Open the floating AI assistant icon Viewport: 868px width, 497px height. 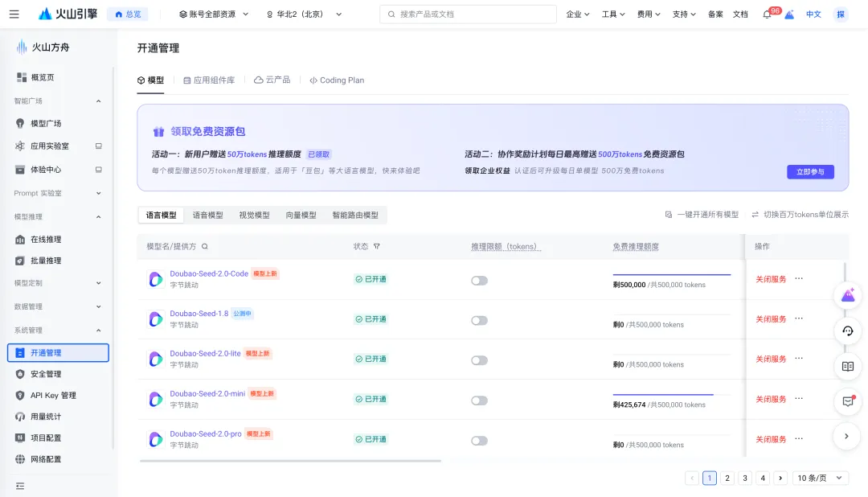[x=848, y=296]
